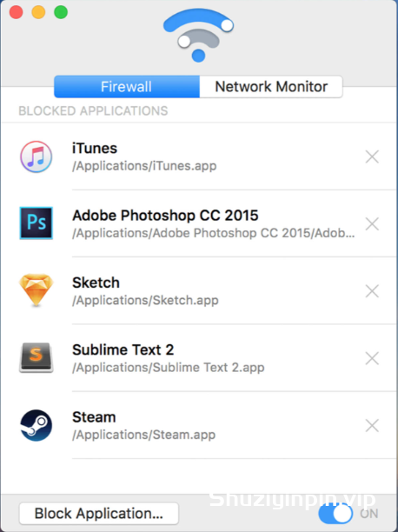This screenshot has width=398, height=532.
Task: Click the Adobe Photoshop Ps icon
Action: pos(36,223)
